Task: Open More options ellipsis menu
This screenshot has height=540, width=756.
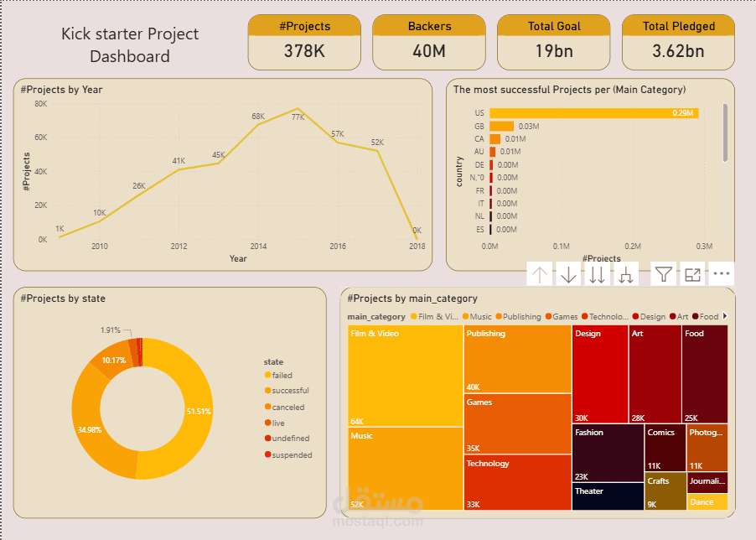Action: tap(722, 273)
